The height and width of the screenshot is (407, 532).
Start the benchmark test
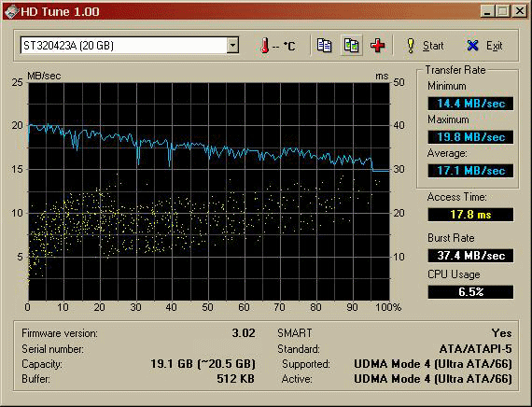click(x=425, y=46)
